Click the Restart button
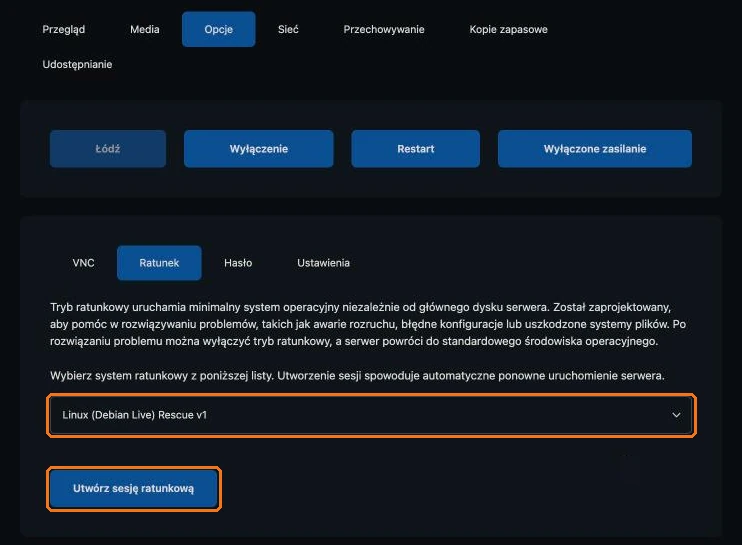Image resolution: width=742 pixels, height=545 pixels. coord(415,149)
